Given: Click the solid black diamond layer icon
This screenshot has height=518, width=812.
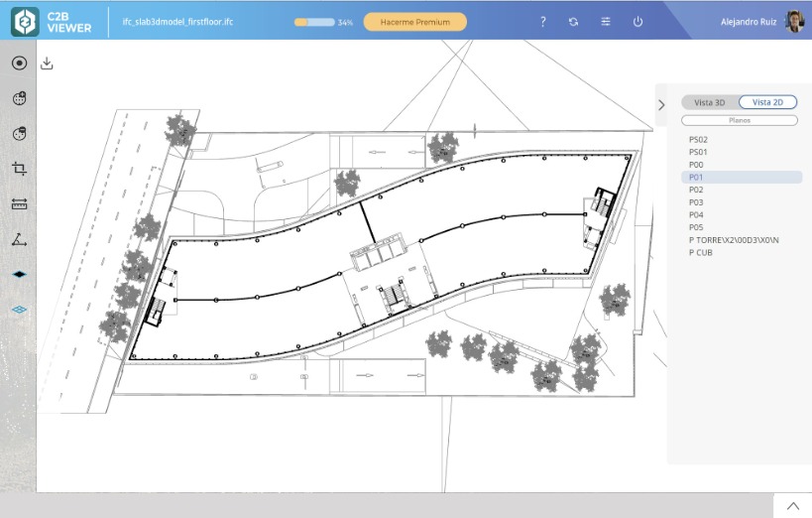Looking at the screenshot, I should 19,274.
